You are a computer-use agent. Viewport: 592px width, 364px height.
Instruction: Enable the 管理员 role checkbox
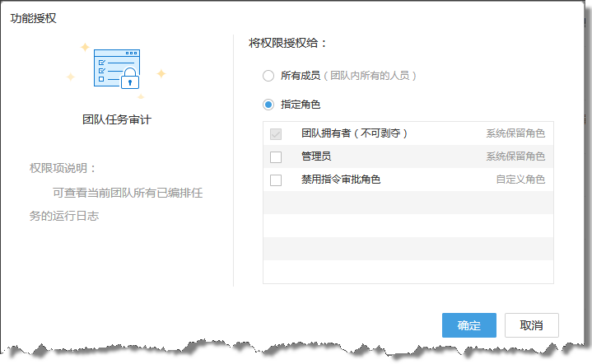(x=276, y=156)
